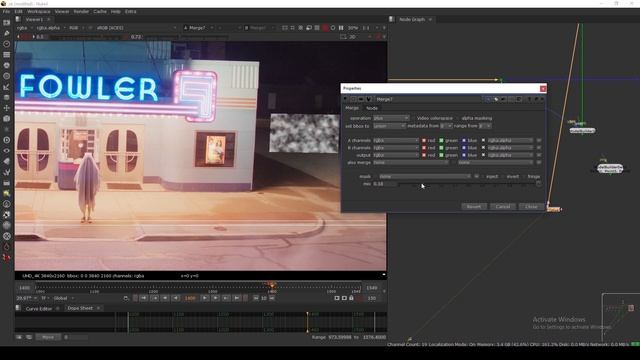
Task: Open the Draw nodes toolbar menu
Action: tap(7, 33)
